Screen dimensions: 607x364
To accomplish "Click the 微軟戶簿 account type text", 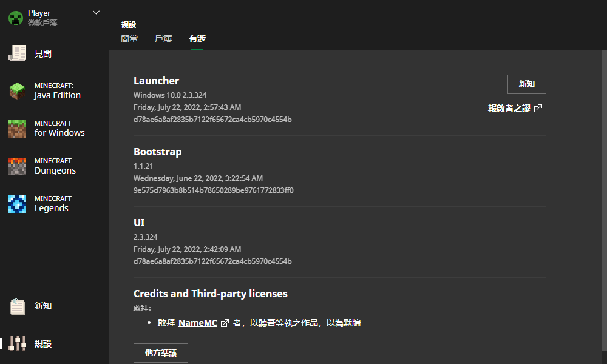I will (x=42, y=23).
